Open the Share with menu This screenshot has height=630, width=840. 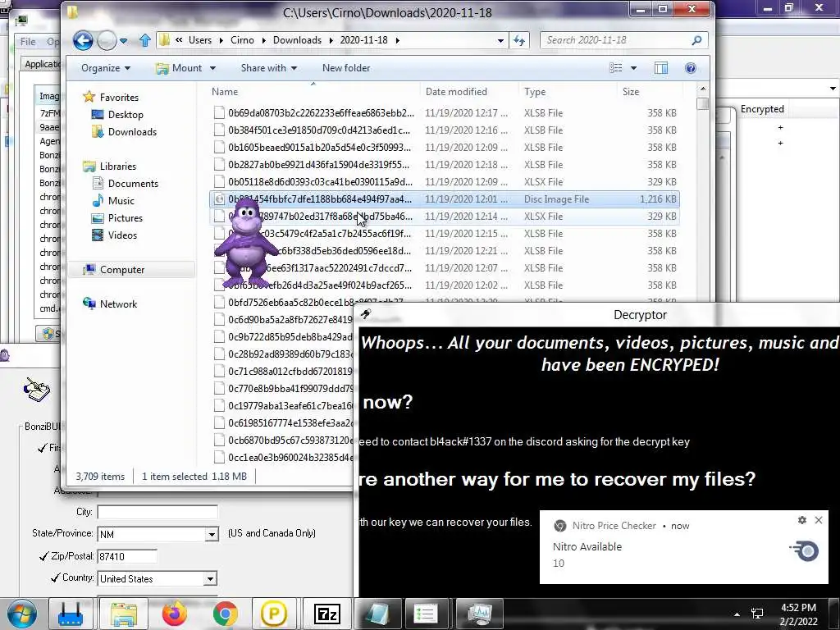point(269,68)
